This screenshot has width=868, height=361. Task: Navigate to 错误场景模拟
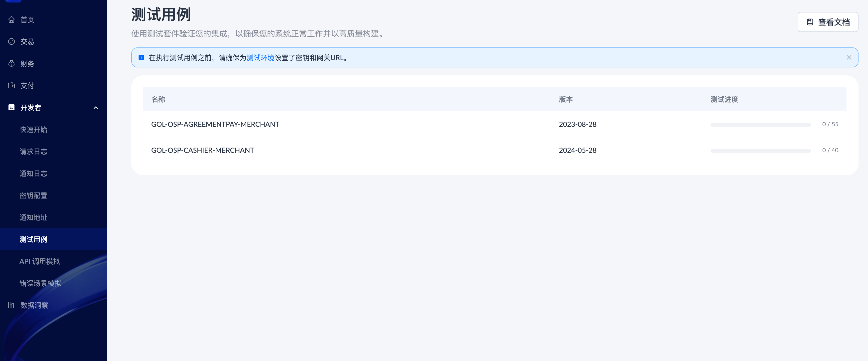coord(40,283)
